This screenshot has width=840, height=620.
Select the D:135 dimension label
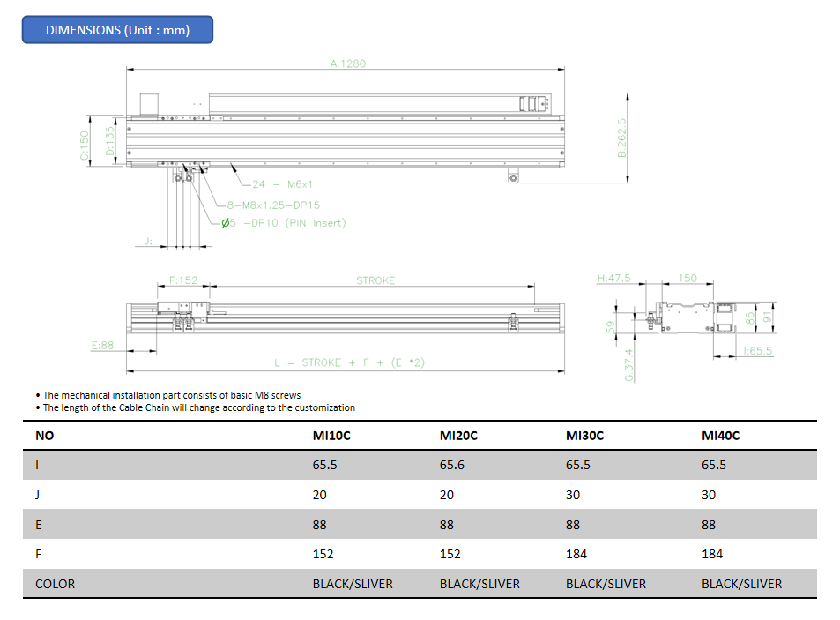click(x=109, y=141)
